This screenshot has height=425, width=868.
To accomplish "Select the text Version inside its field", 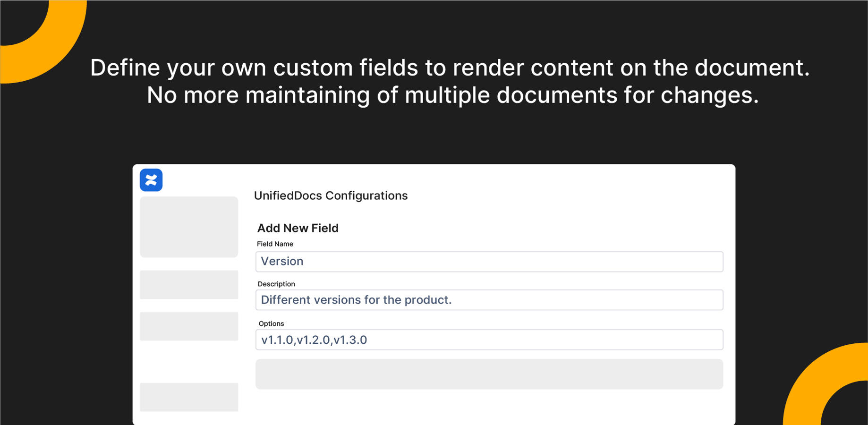I will pyautogui.click(x=282, y=261).
